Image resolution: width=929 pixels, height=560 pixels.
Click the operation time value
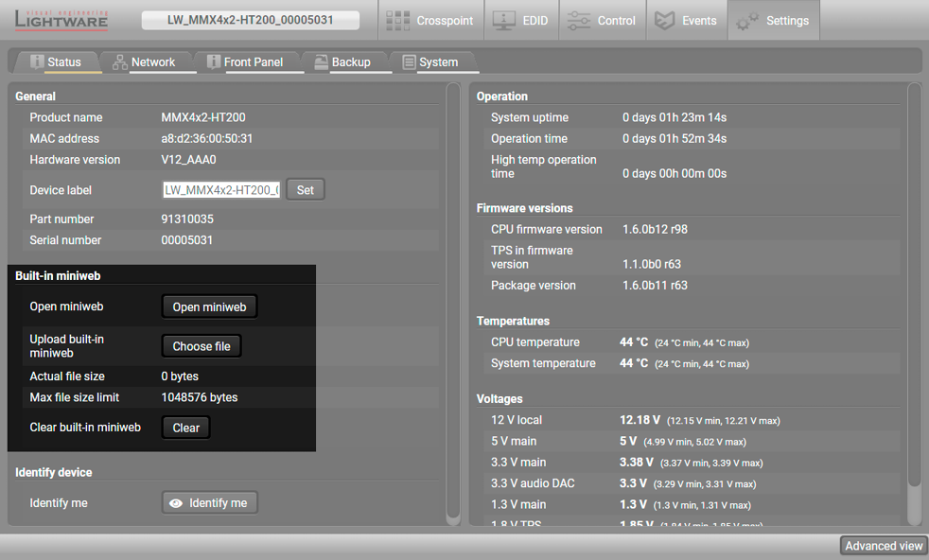(x=675, y=139)
